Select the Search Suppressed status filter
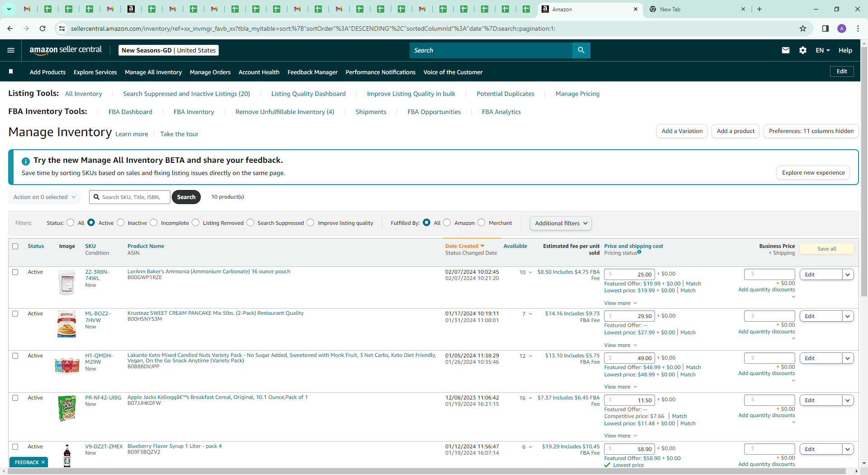Image resolution: width=868 pixels, height=475 pixels. pos(250,223)
